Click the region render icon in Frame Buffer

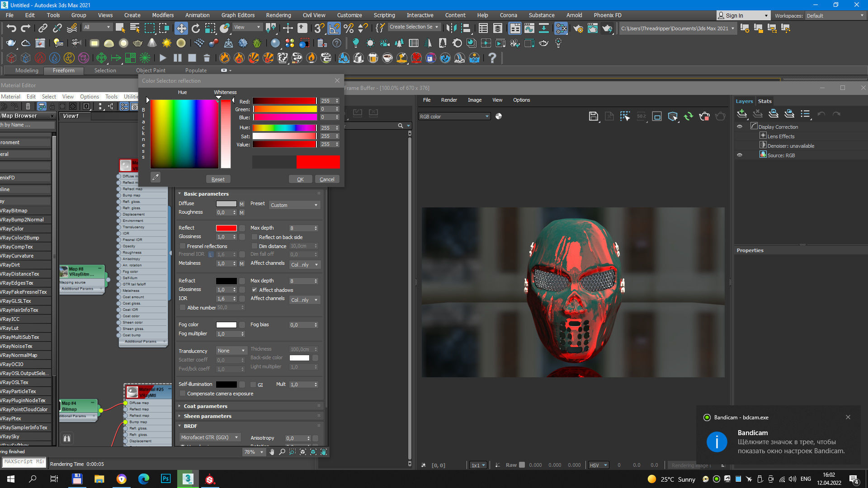click(x=625, y=116)
